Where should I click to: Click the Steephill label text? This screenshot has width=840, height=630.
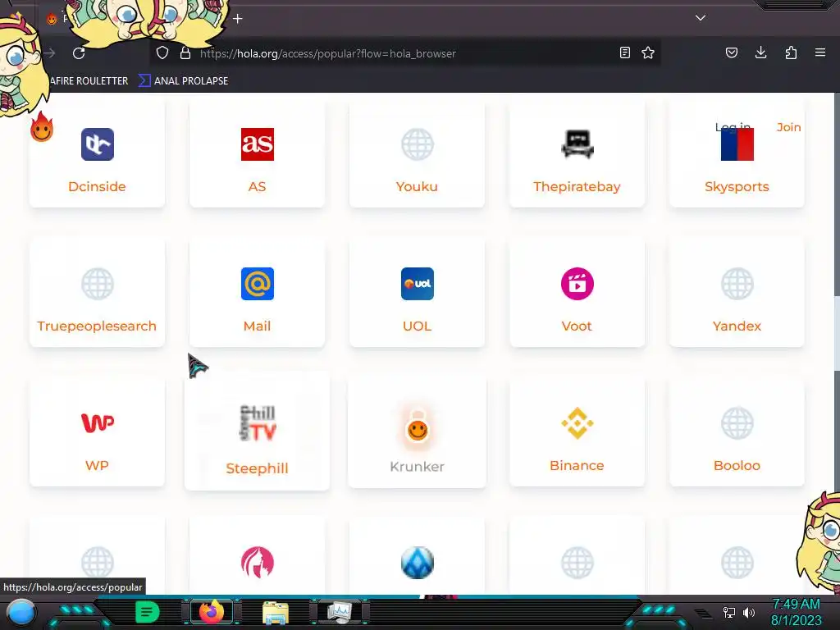click(257, 468)
